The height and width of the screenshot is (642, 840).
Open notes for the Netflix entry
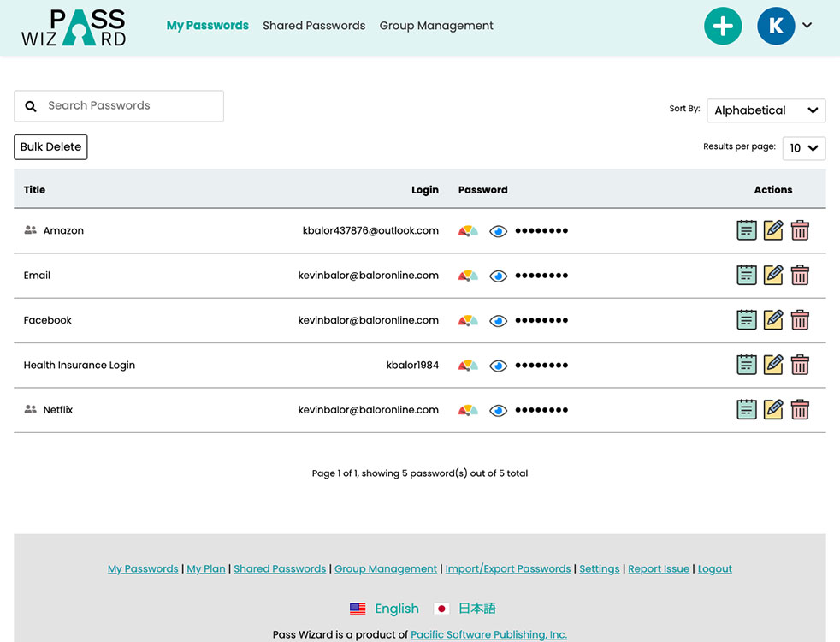pyautogui.click(x=746, y=410)
